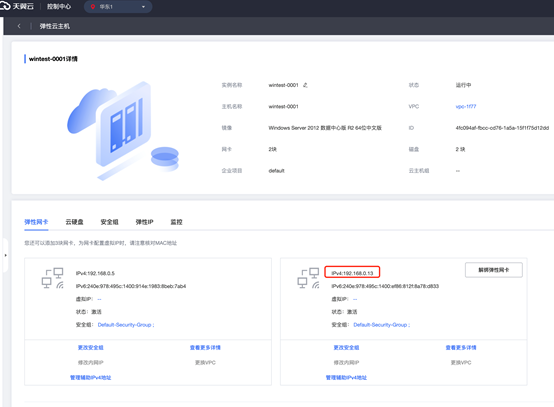
Task: Click the left network card icon for 192.168.0.5
Action: point(53,278)
